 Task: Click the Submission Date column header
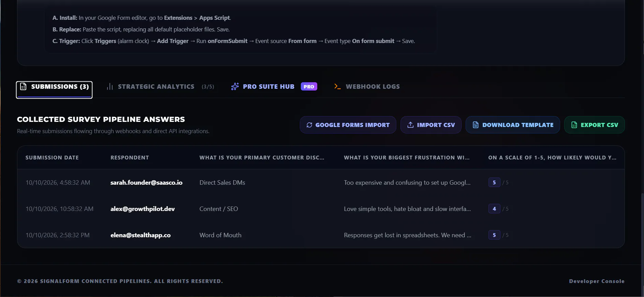[x=52, y=158]
